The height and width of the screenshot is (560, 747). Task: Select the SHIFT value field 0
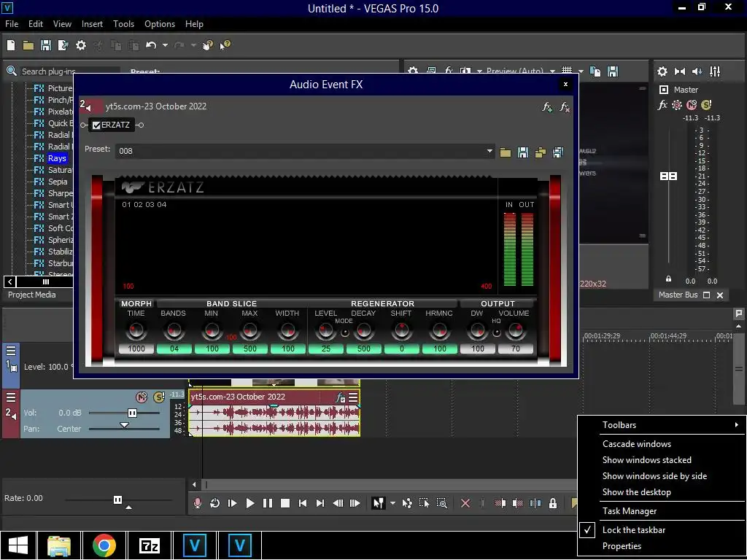click(402, 349)
